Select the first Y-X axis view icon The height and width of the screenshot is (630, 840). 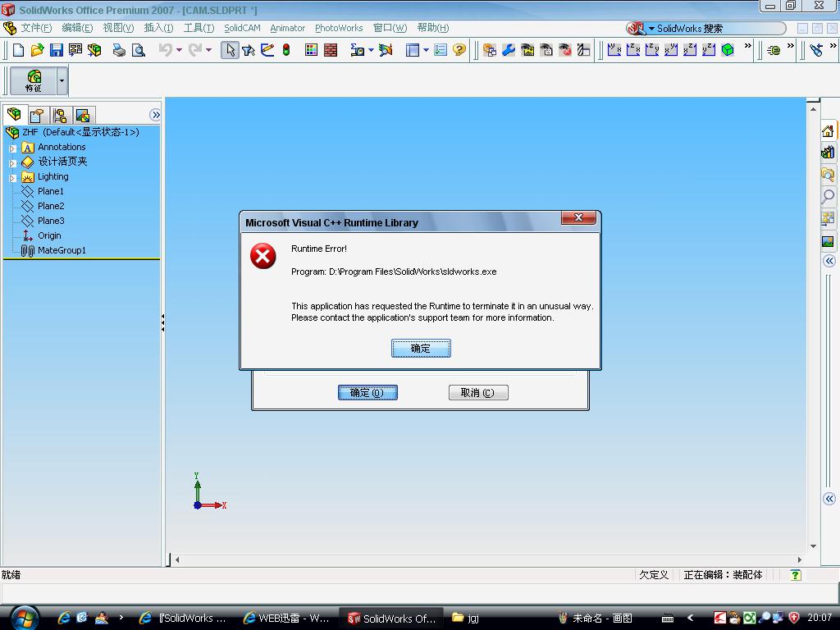[614, 50]
